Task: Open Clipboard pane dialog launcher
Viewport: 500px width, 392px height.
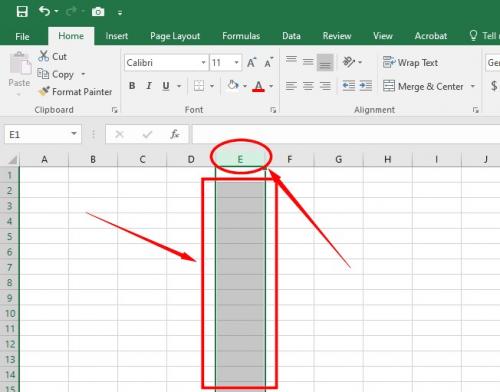Action: [115, 110]
